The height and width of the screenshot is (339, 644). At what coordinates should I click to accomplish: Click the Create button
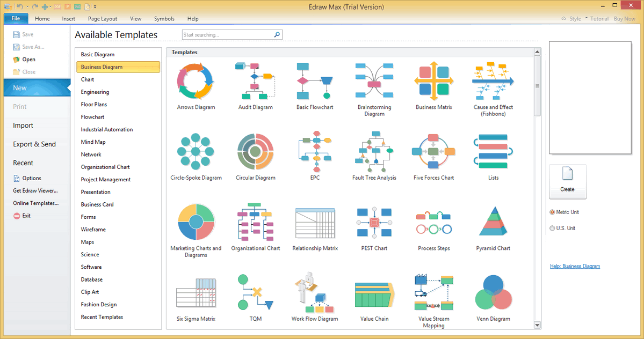pos(568,182)
